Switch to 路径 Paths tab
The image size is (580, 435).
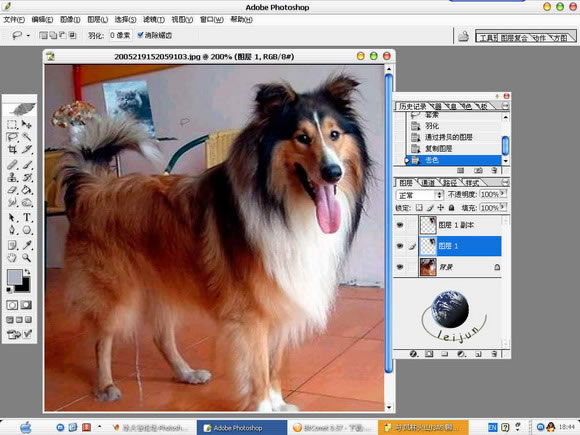[x=450, y=183]
